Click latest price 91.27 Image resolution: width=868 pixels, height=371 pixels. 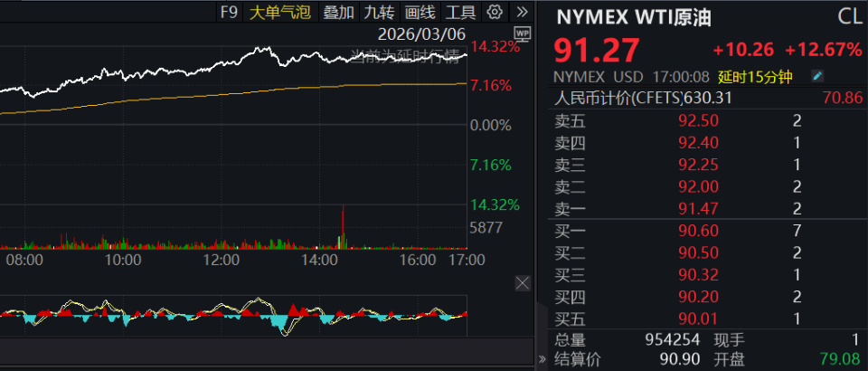point(598,50)
